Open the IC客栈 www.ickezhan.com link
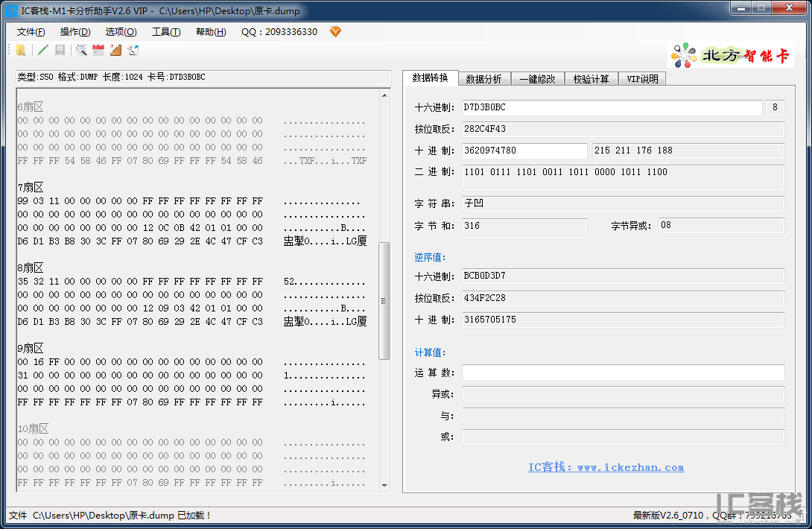 click(606, 467)
